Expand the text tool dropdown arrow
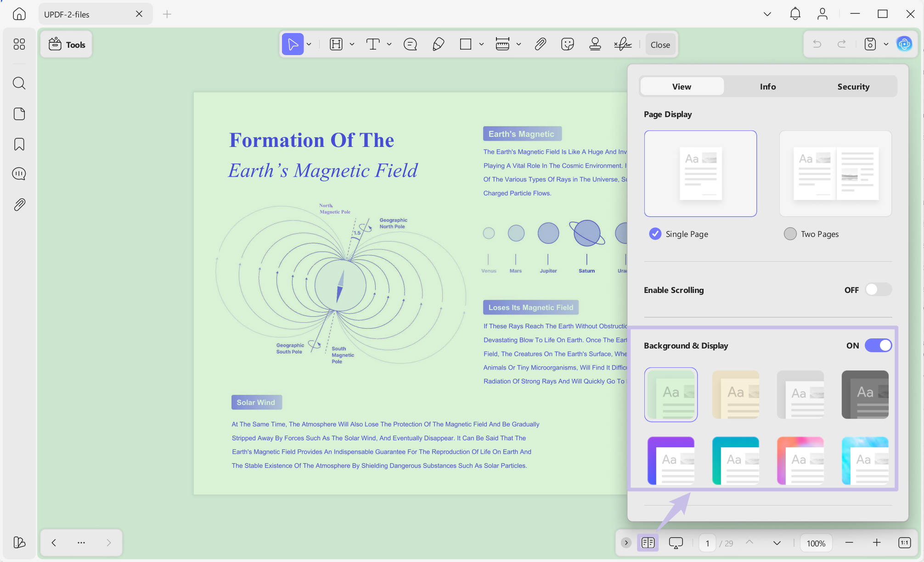This screenshot has height=562, width=924. [x=389, y=45]
